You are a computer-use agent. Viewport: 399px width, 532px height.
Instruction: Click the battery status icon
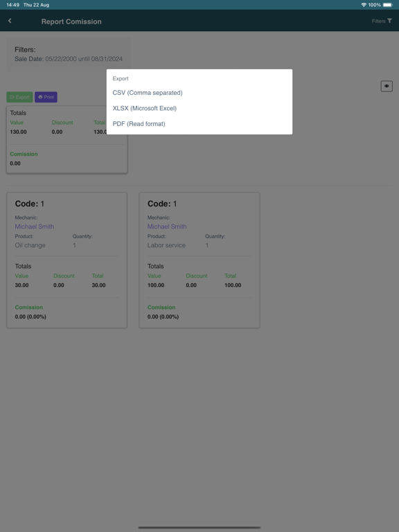point(387,5)
